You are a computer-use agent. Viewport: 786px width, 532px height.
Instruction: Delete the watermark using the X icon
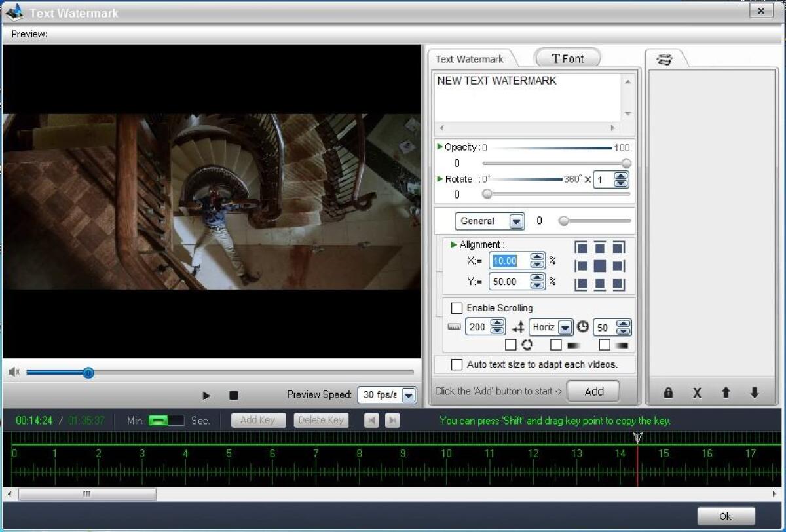pyautogui.click(x=696, y=392)
